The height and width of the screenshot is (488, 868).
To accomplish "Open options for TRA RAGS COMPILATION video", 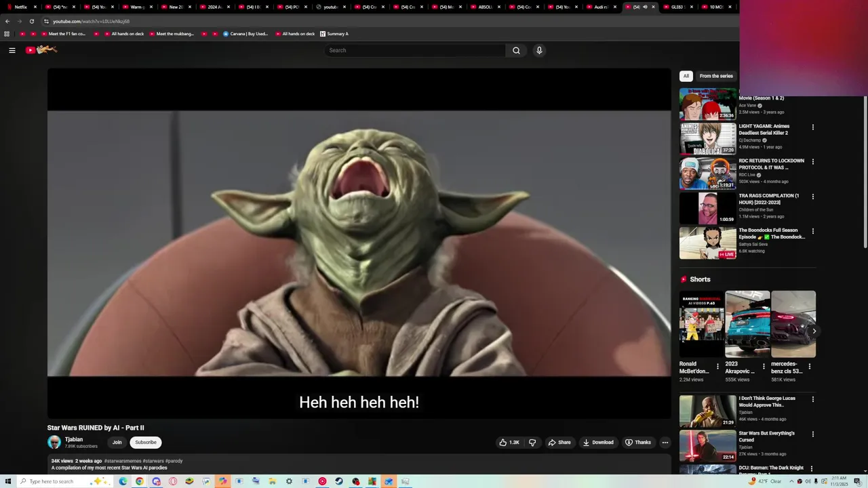I will pyautogui.click(x=813, y=197).
